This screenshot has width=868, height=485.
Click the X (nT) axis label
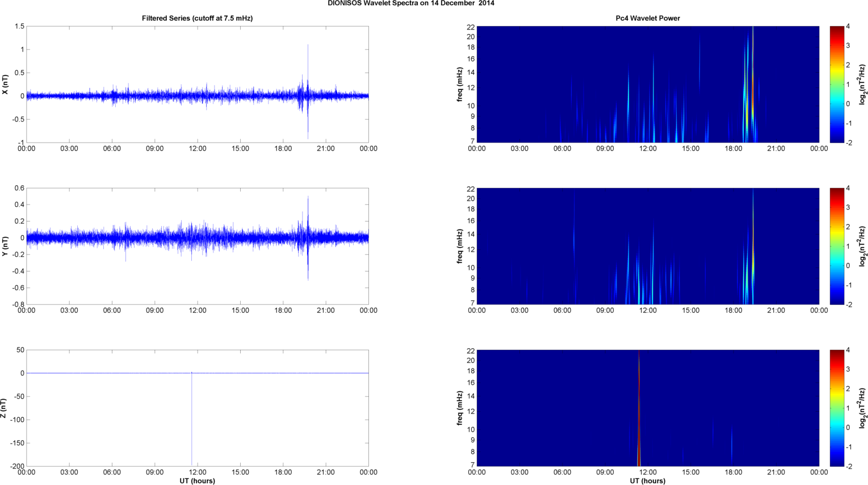pos(5,85)
